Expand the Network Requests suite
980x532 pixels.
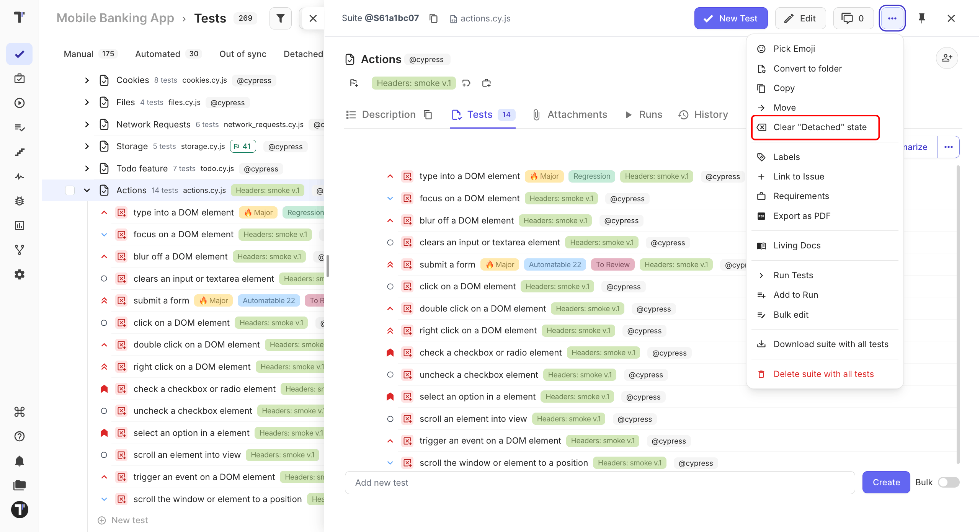(x=87, y=124)
